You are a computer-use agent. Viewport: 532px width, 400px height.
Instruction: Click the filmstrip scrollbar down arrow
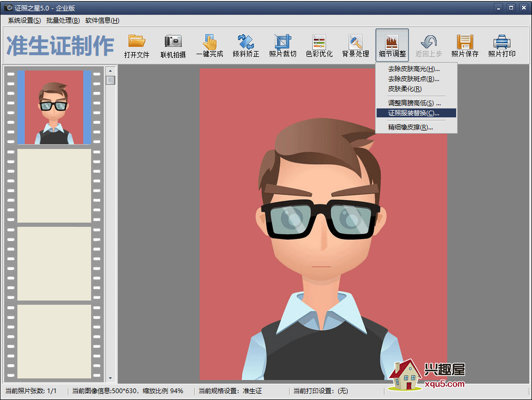pyautogui.click(x=110, y=378)
